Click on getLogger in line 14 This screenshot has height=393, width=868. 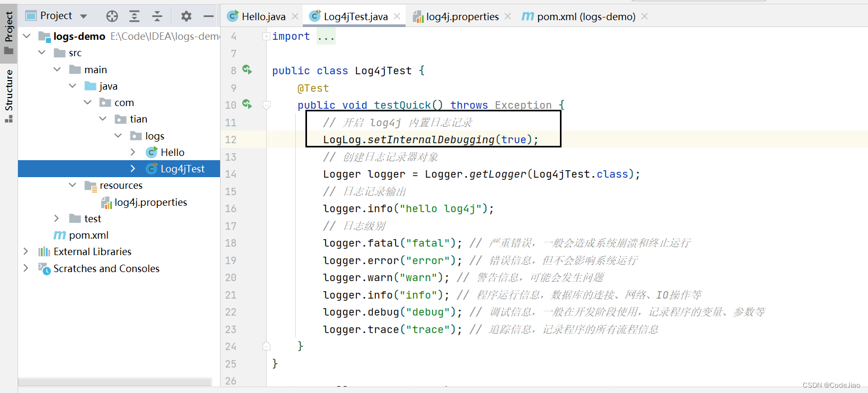[498, 174]
